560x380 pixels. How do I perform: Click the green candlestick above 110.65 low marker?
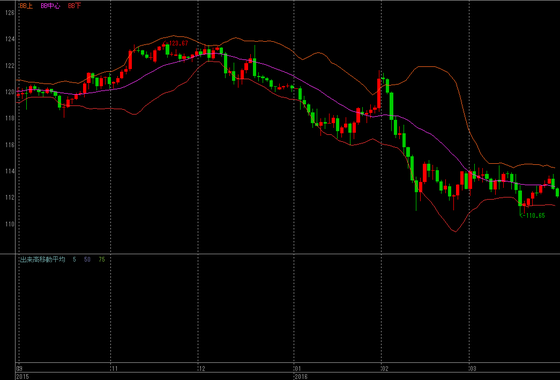[520, 198]
